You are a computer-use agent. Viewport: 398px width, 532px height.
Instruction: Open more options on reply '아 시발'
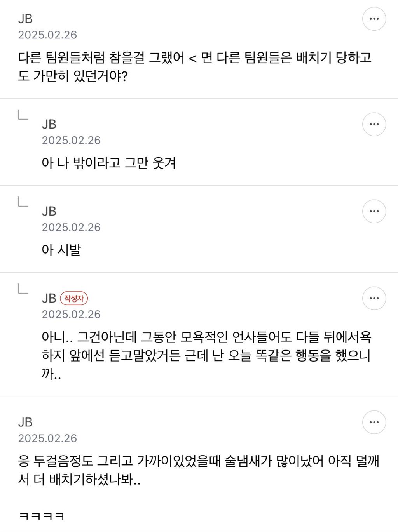[374, 211]
